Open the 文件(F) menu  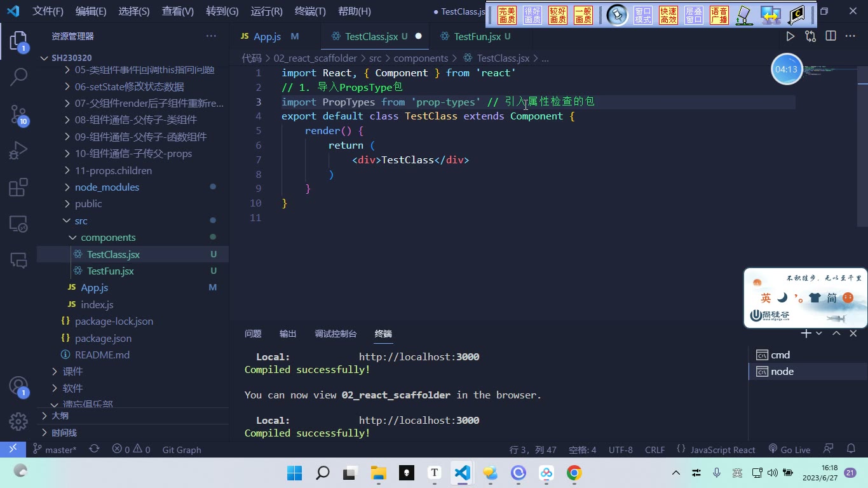[x=48, y=11]
